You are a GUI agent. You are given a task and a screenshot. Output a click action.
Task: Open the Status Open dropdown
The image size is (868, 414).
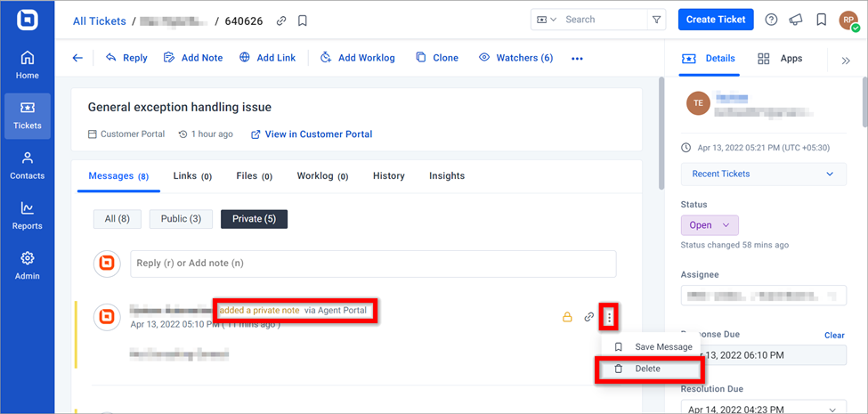click(710, 225)
